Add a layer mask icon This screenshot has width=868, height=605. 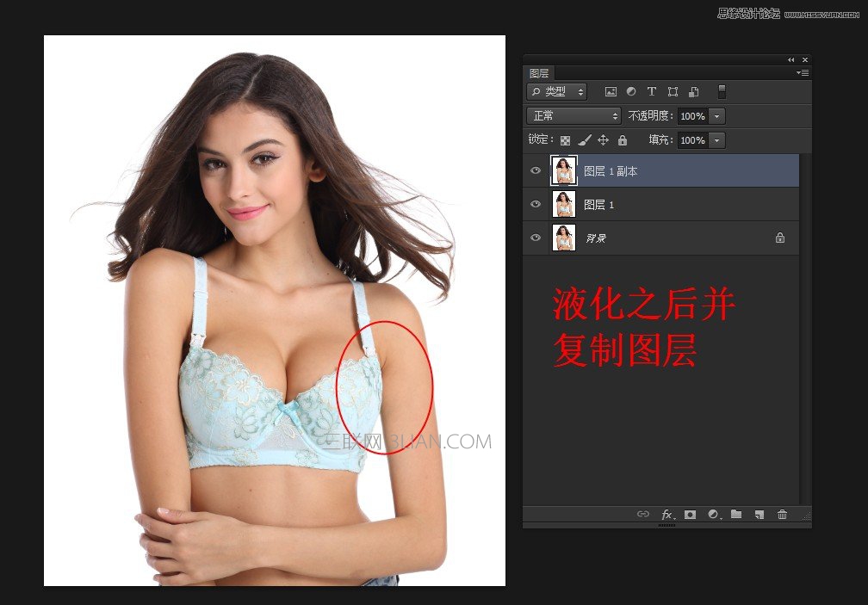(x=690, y=515)
